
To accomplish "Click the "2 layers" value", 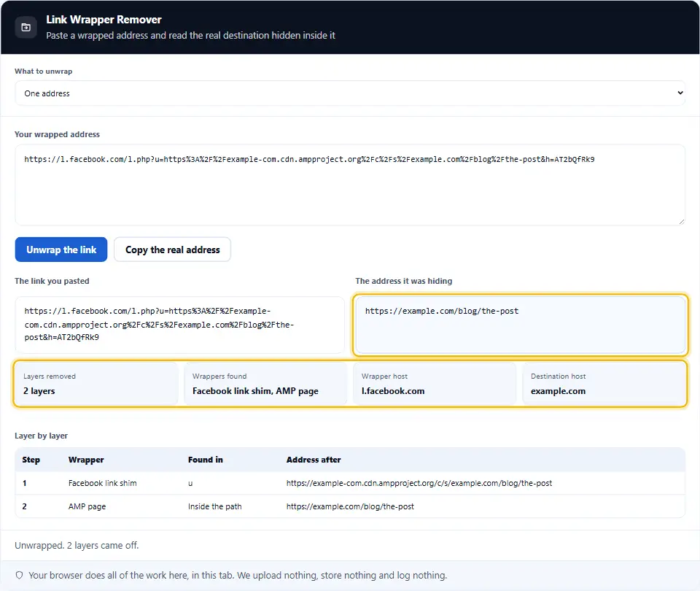I will click(x=39, y=391).
